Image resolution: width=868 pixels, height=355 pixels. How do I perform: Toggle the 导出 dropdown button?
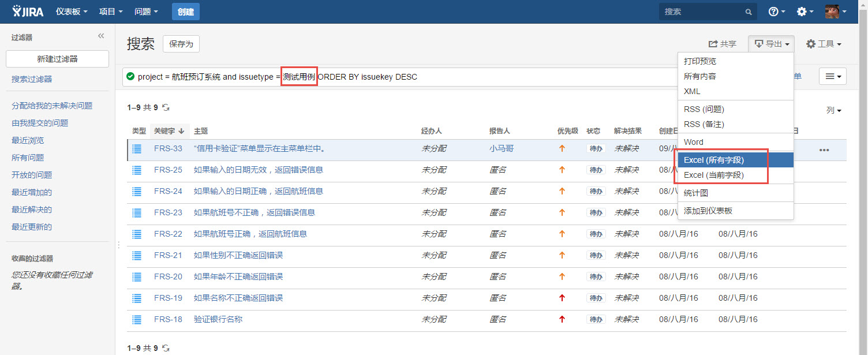coord(771,44)
